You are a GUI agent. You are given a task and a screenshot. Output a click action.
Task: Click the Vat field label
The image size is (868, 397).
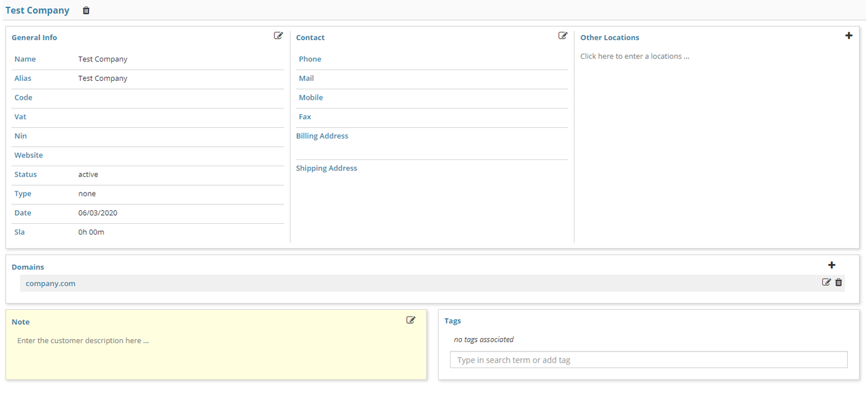point(20,117)
